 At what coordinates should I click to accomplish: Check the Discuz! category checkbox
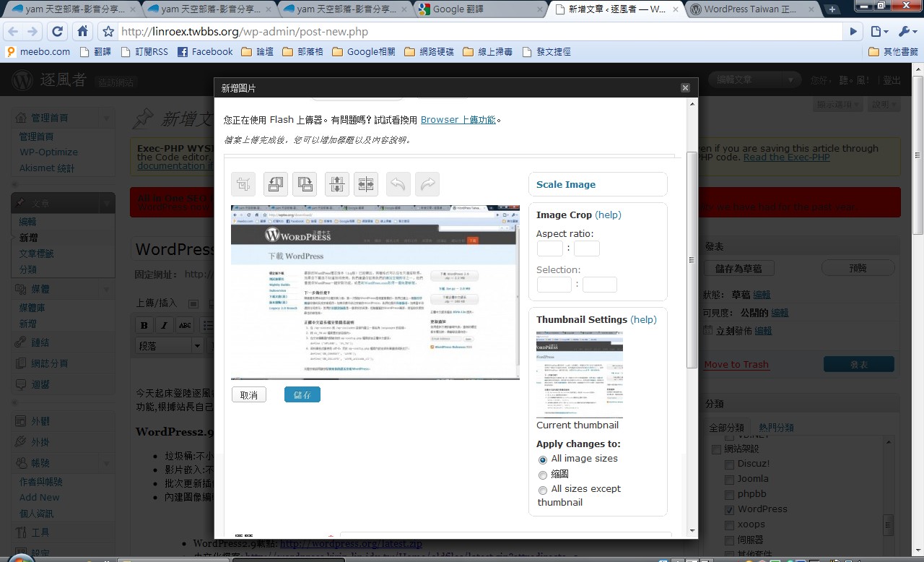(x=729, y=464)
